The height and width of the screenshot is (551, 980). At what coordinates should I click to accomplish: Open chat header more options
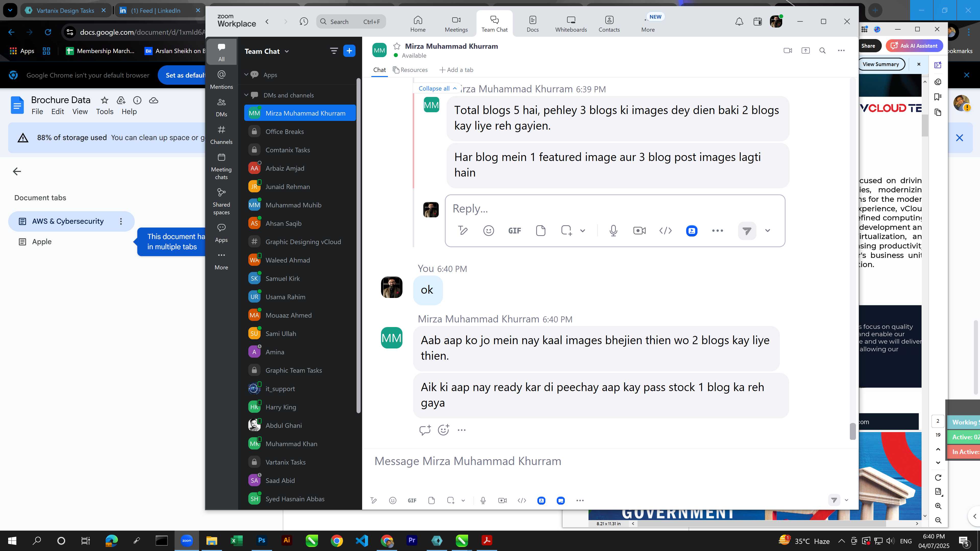(841, 51)
